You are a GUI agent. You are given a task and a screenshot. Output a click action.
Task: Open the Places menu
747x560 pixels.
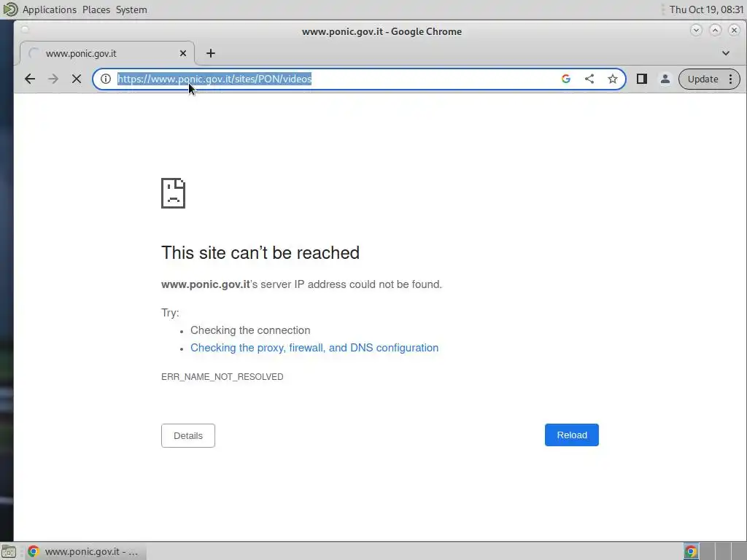click(96, 9)
